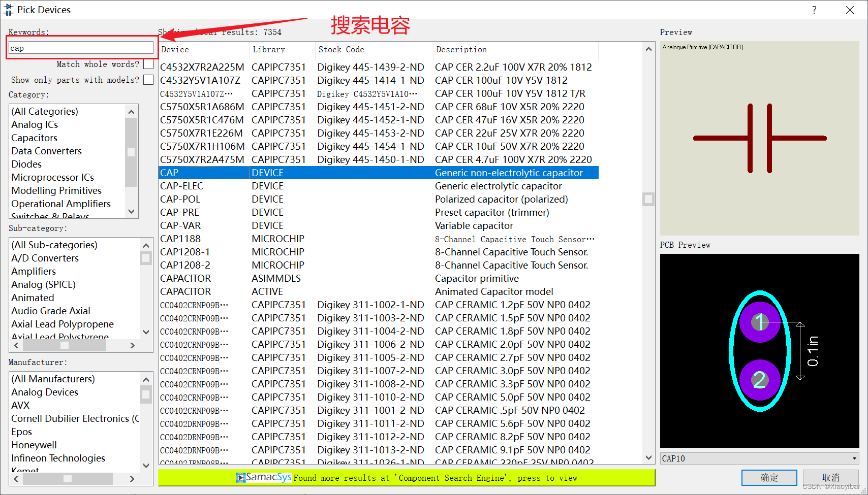Click 取消 to cancel the dialog
The image size is (868, 495).
[x=831, y=477]
